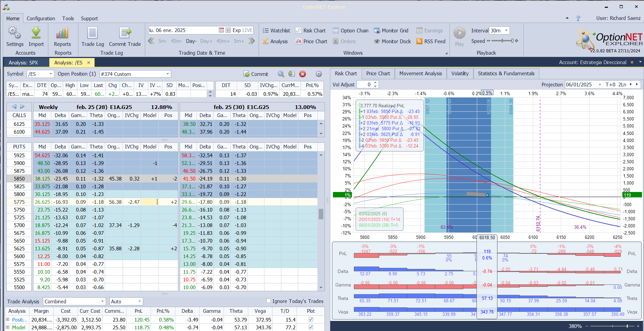This screenshot has height=331, width=644.
Task: Toggle the Plot checkbox for the Model row
Action: [311, 327]
